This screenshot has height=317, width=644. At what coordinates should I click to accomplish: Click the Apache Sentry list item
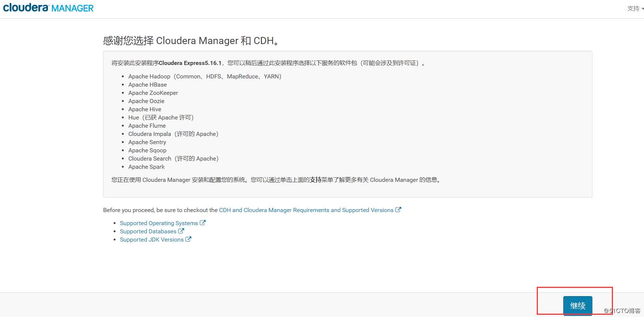pyautogui.click(x=147, y=142)
